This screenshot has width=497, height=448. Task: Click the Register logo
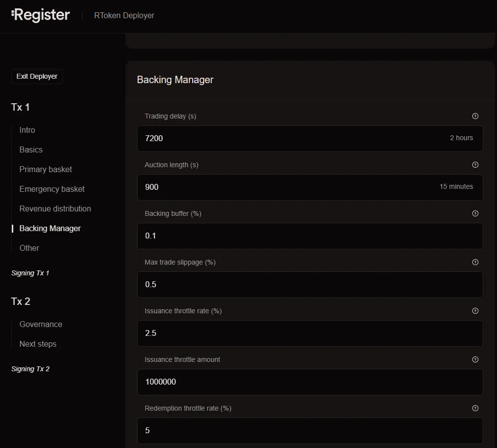(x=40, y=15)
